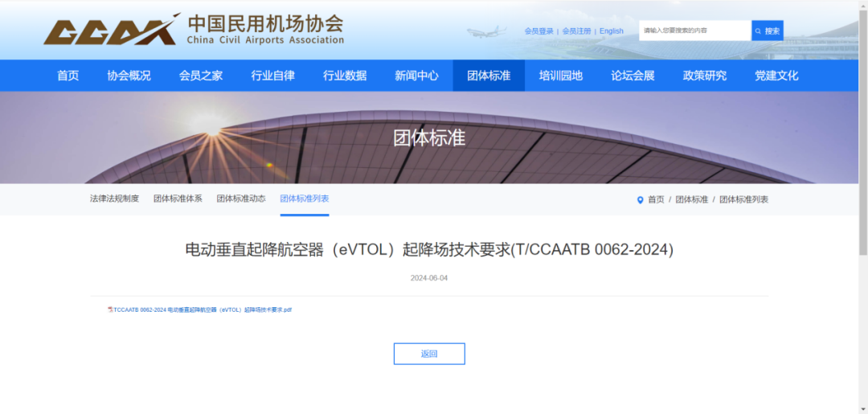
Task: Open the 新闻中心 navigation item
Action: (x=416, y=76)
